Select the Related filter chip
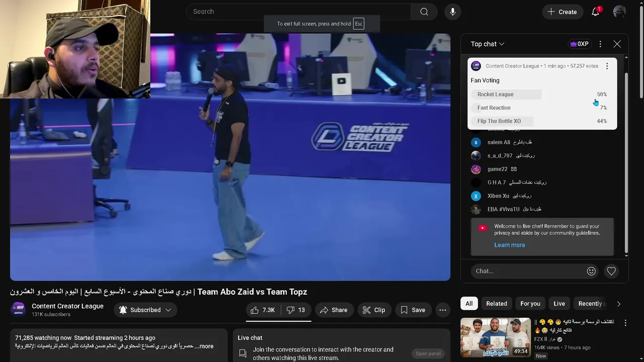This screenshot has height=362, width=644. (497, 304)
